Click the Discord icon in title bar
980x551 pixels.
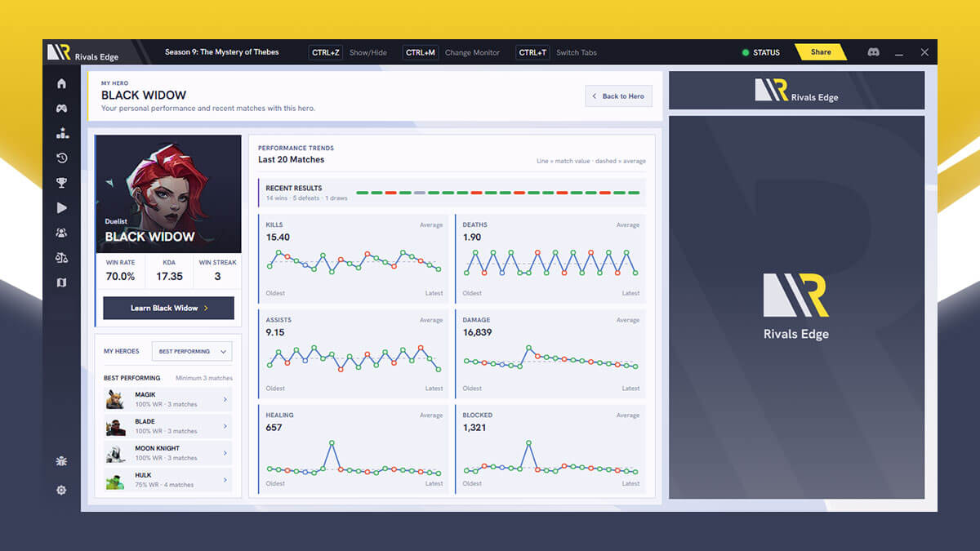(x=873, y=52)
